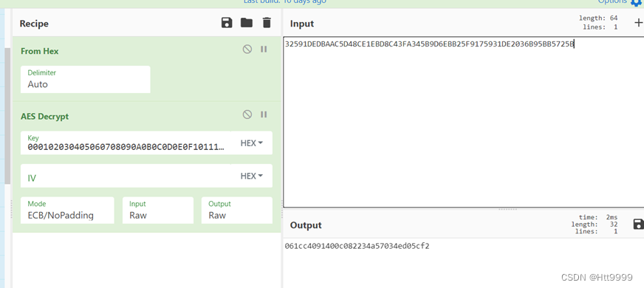
Task: Click the Input panel heading
Action: [x=302, y=24]
